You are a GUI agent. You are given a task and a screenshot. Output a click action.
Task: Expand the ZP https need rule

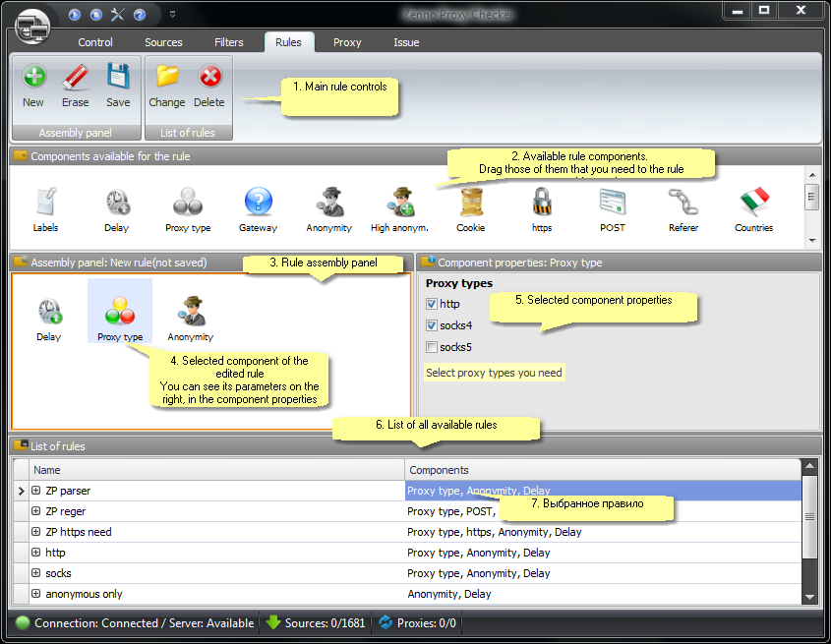click(x=36, y=532)
